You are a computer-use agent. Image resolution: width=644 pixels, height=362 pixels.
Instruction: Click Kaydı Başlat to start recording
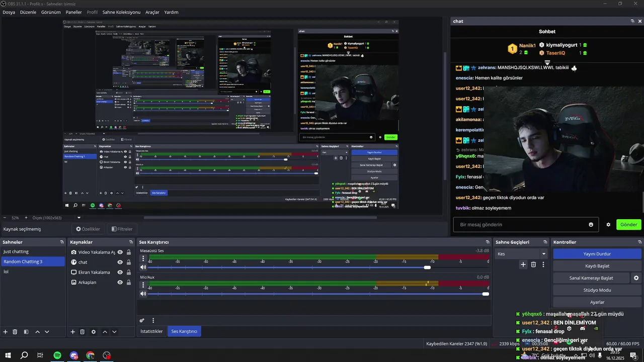coord(597,266)
